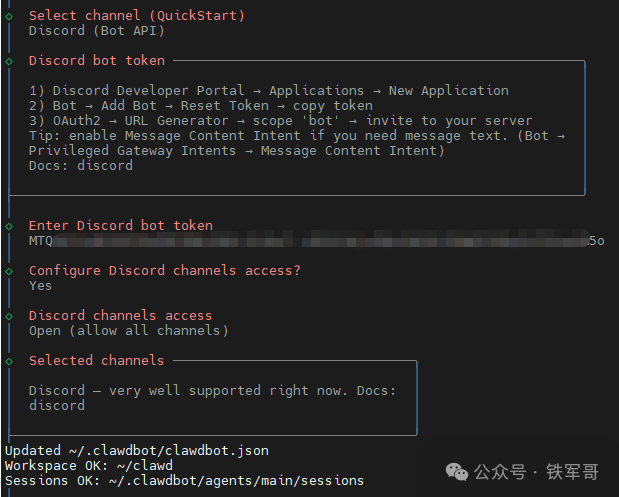Click the 'Enter Discord bot token' prompt
Image resolution: width=619 pixels, height=497 pixels.
click(x=121, y=226)
